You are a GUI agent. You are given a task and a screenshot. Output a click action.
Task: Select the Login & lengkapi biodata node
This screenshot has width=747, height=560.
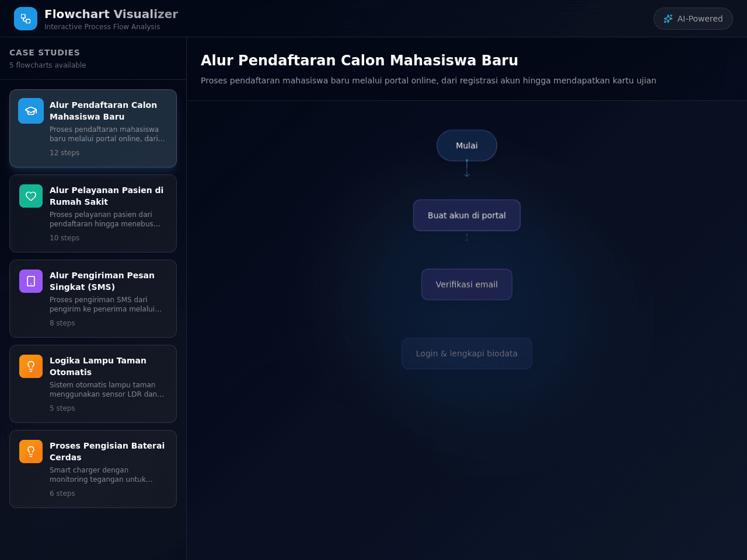[x=467, y=353]
